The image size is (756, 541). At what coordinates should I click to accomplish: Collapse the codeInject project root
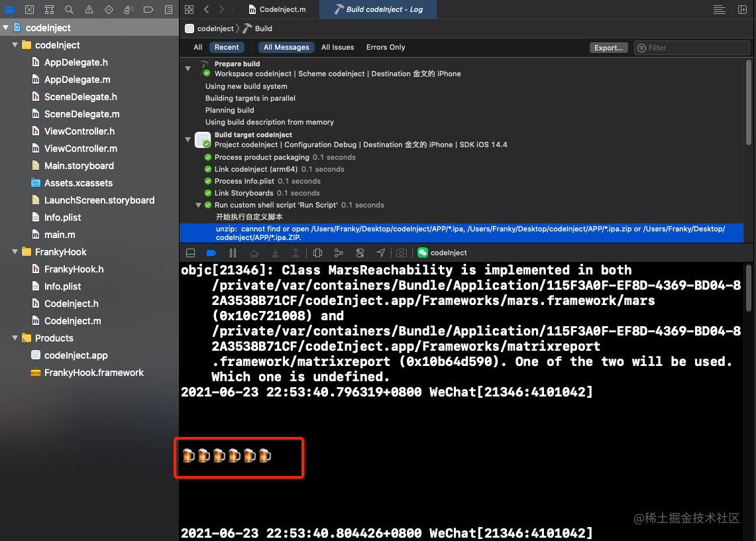pyautogui.click(x=6, y=28)
